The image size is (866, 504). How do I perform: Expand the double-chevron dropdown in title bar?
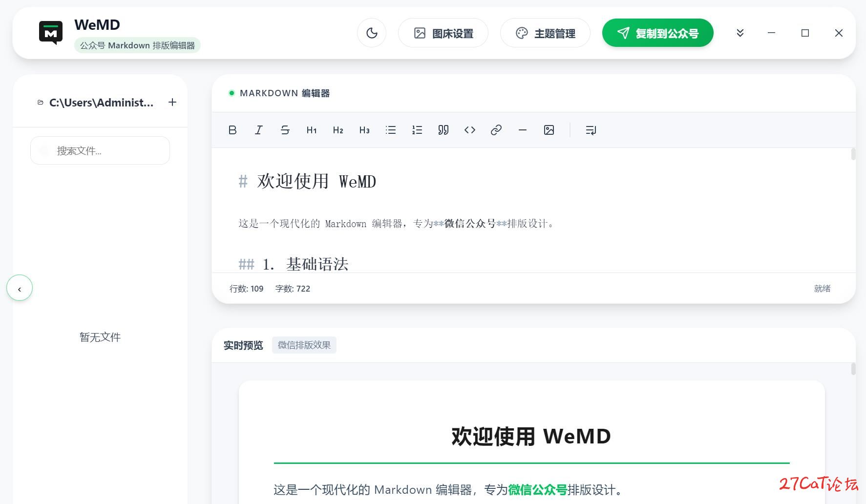(740, 33)
